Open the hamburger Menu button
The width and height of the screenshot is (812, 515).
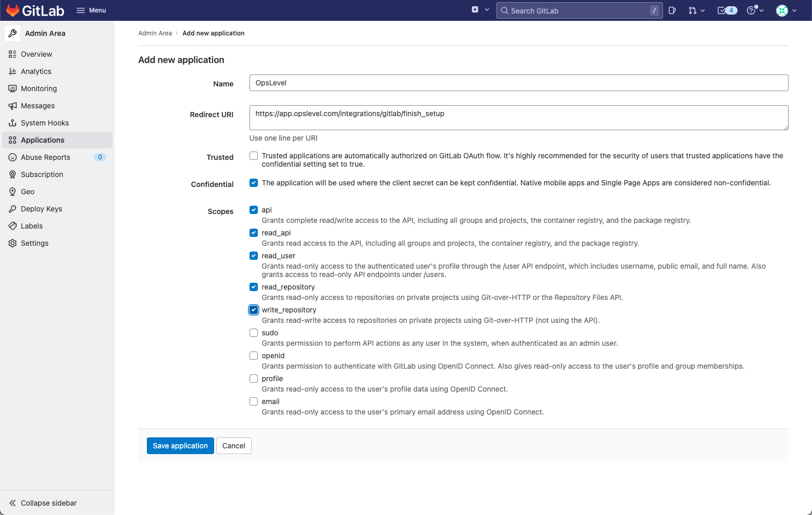coord(91,10)
